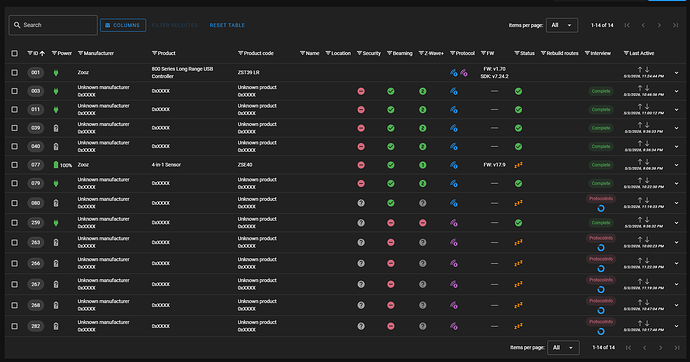Open filter icon on Protocol column
The image size is (690, 362).
pyautogui.click(x=452, y=53)
